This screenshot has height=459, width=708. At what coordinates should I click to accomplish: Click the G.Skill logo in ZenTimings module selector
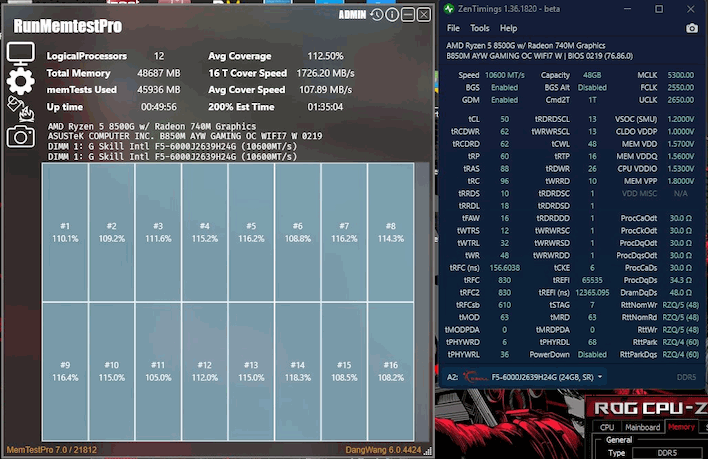[474, 377]
